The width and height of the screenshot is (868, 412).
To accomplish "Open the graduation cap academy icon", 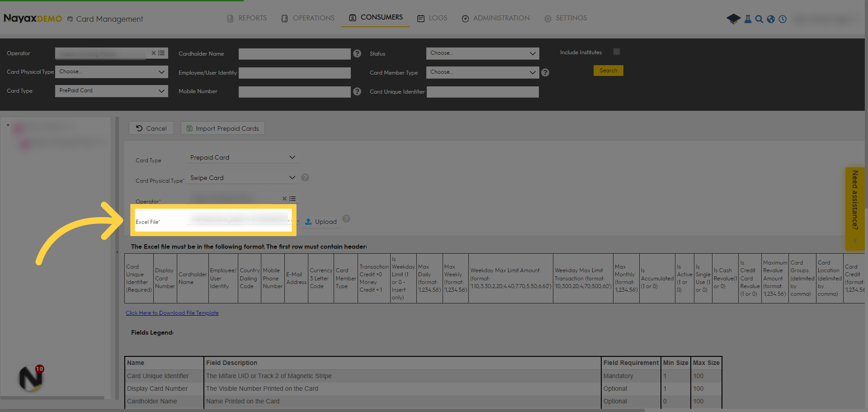I will (x=733, y=19).
